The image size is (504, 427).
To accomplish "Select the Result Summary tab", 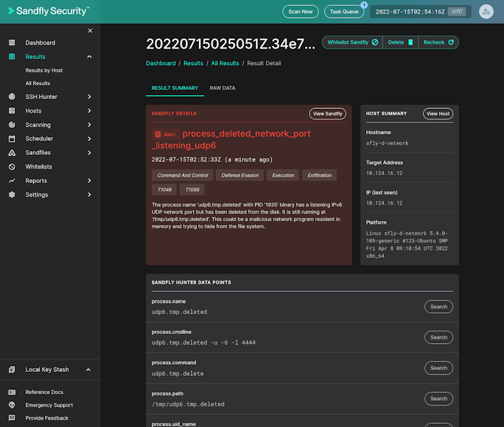I will click(175, 88).
